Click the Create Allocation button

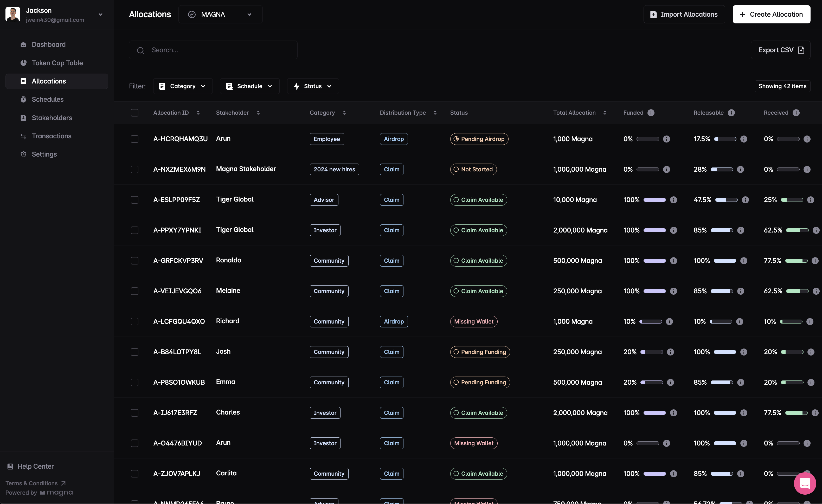point(771,14)
